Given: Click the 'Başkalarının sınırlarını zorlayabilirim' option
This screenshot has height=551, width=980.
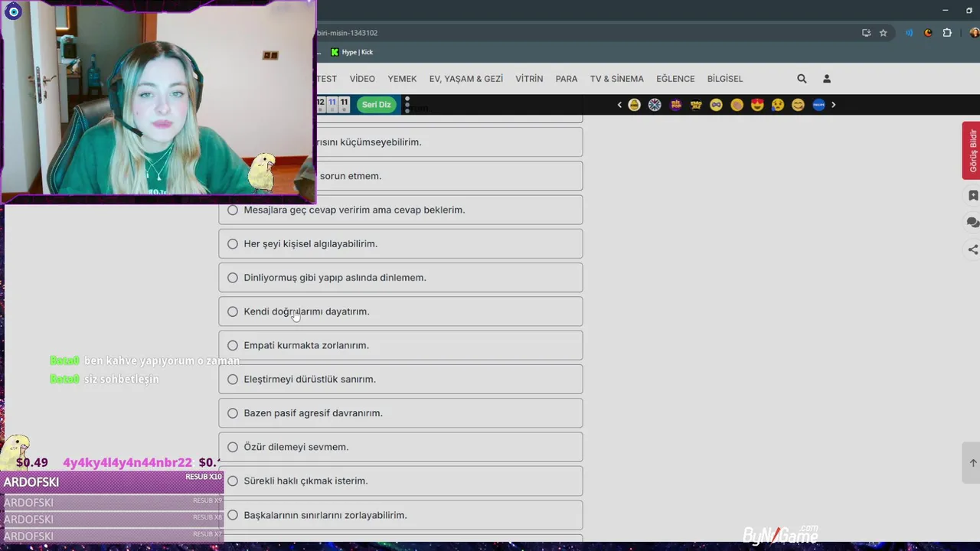Looking at the screenshot, I should click(x=400, y=515).
